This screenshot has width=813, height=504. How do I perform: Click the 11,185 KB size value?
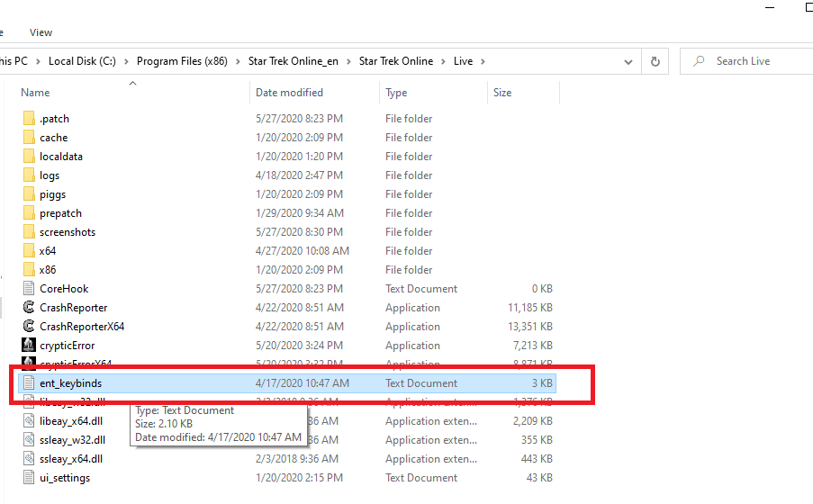tap(530, 308)
